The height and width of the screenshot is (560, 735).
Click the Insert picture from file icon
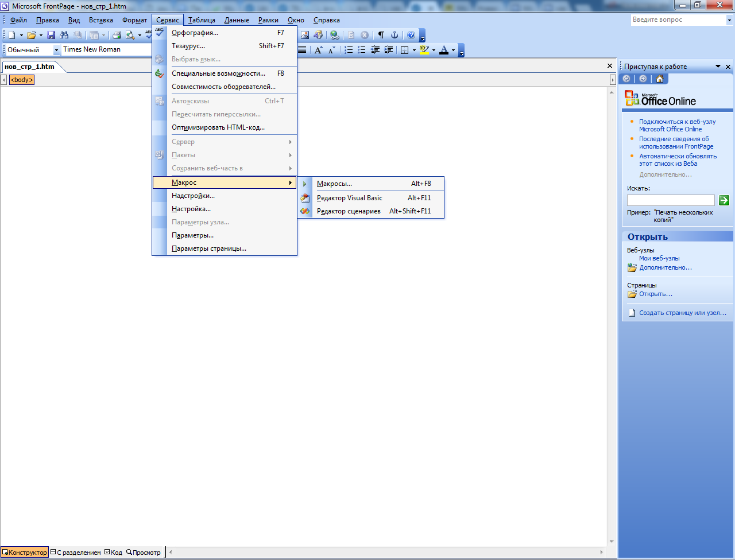tap(305, 35)
